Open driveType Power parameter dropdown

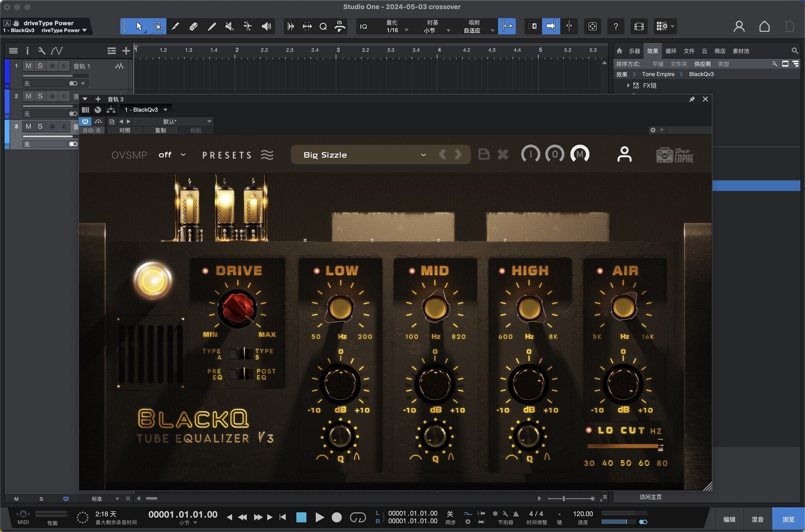64,30
